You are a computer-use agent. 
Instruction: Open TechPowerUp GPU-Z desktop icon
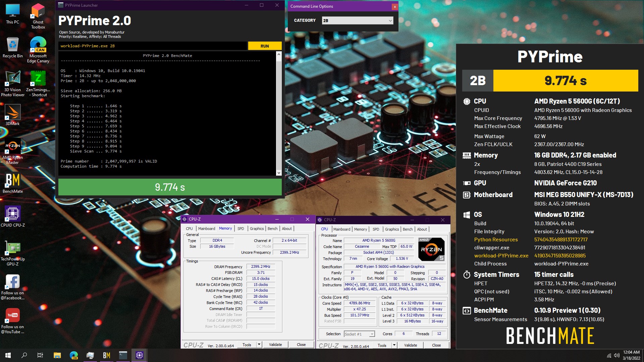(12, 253)
